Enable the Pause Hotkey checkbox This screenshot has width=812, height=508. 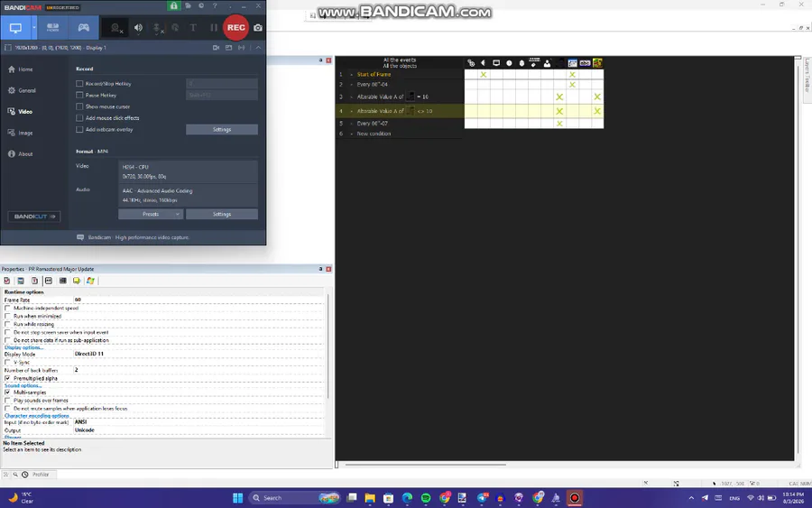[79, 96]
